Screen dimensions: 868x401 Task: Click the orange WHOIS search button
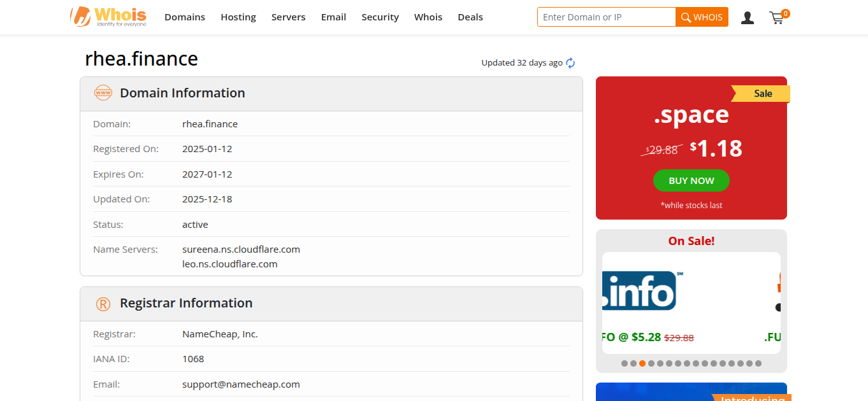point(702,17)
